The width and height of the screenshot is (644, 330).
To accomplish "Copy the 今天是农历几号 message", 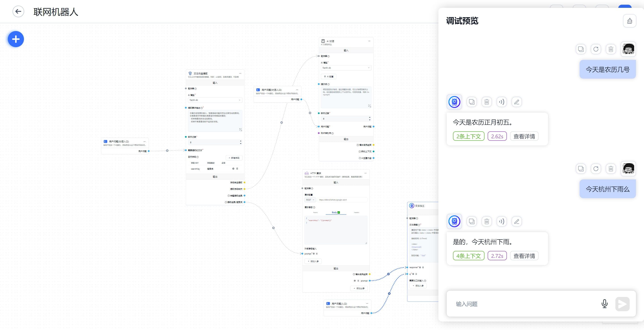I will click(581, 49).
